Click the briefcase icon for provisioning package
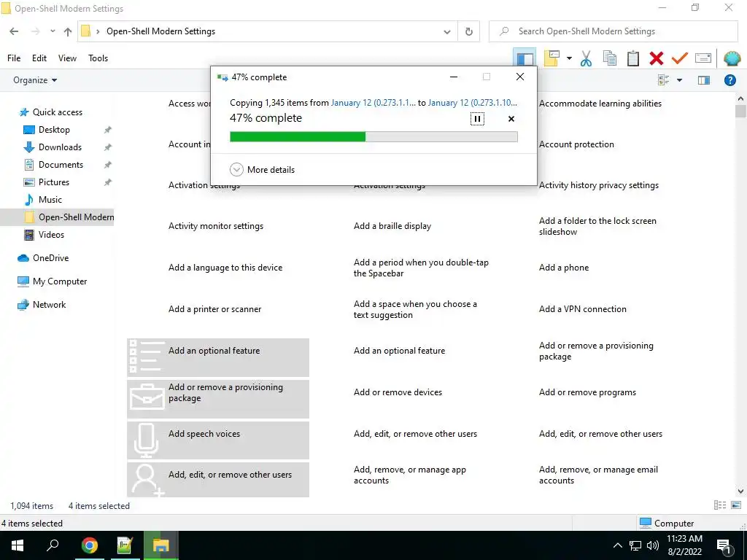This screenshot has height=560, width=747. 146,398
